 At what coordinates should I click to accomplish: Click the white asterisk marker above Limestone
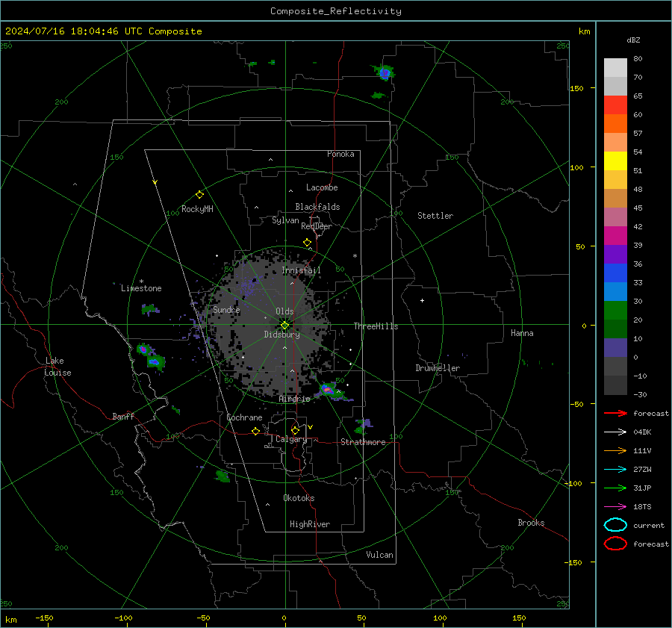141,282
